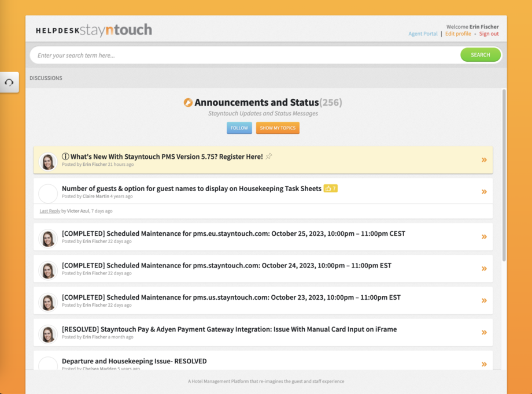Open the Staytouch Helpdesk logo
Image resolution: width=532 pixels, height=394 pixels.
click(x=94, y=30)
